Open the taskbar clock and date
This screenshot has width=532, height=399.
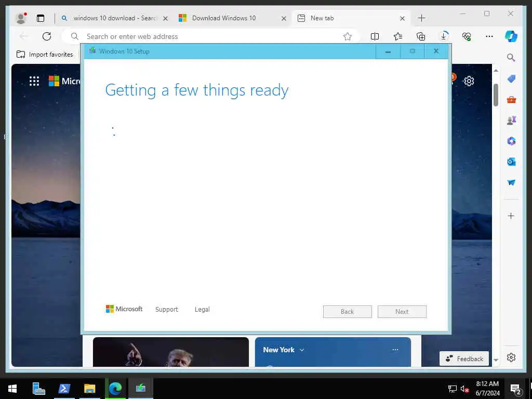coord(487,389)
